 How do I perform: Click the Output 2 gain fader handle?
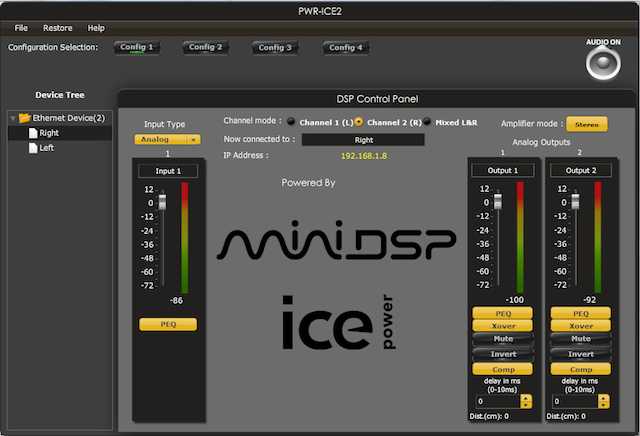tap(576, 201)
